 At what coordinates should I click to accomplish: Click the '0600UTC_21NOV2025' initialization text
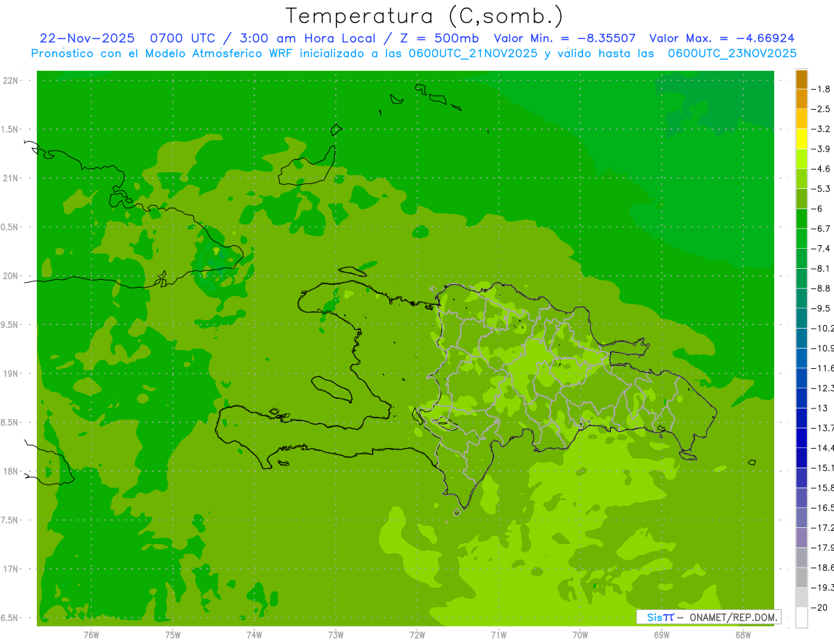474,53
